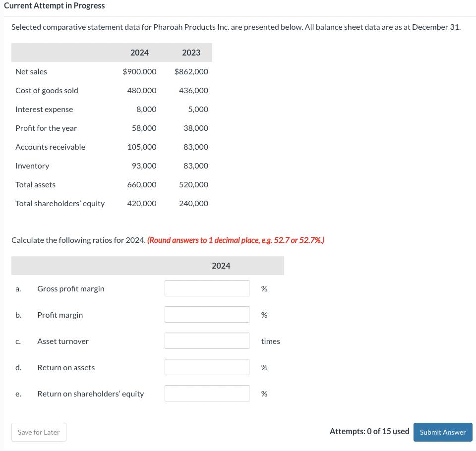This screenshot has width=476, height=451.
Task: Click the Asset turnover answer field
Action: click(206, 340)
